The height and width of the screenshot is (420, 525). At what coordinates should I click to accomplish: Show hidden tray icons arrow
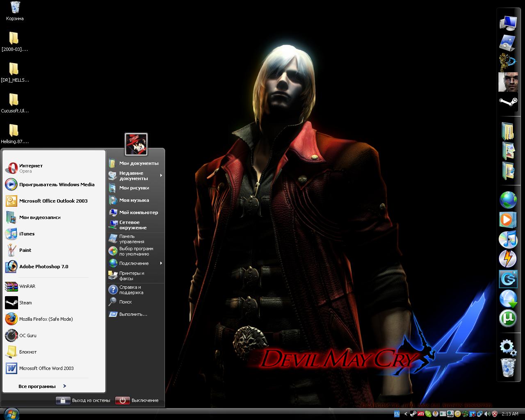406,414
